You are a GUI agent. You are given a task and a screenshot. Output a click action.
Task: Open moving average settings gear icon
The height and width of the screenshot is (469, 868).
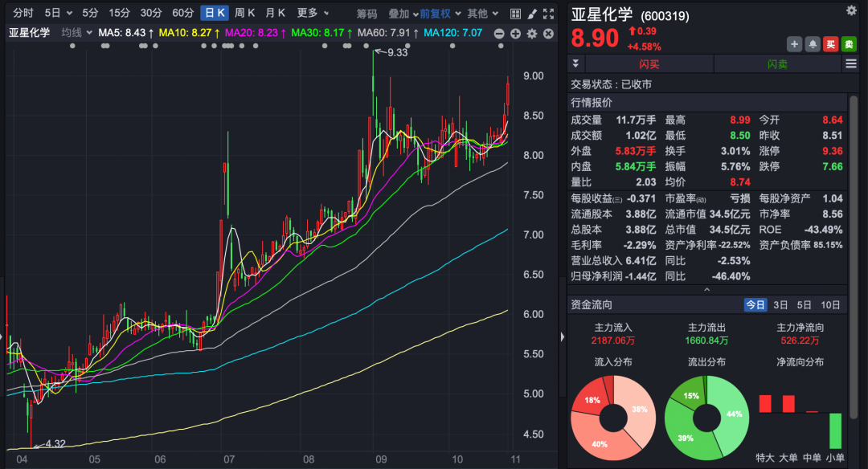point(531,33)
